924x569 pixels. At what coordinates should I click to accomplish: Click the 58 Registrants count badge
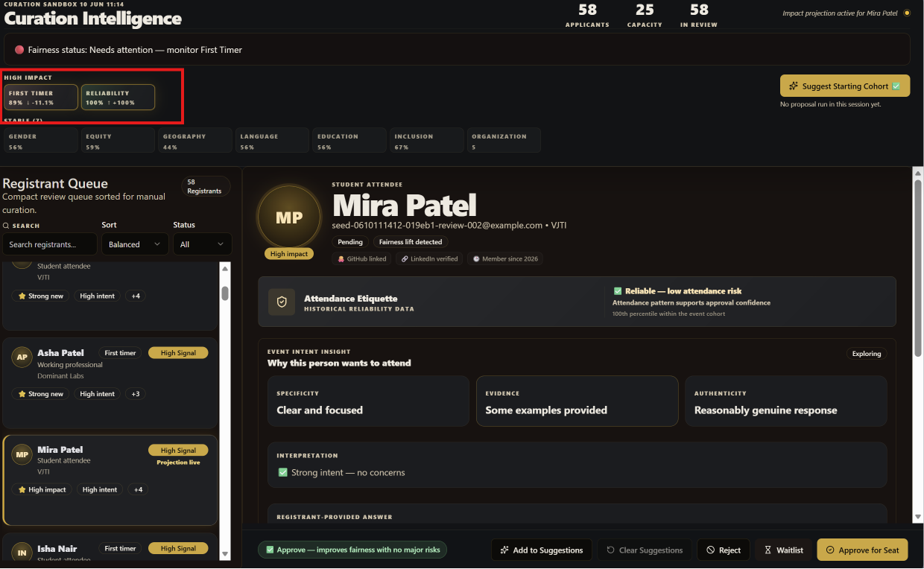tap(205, 186)
